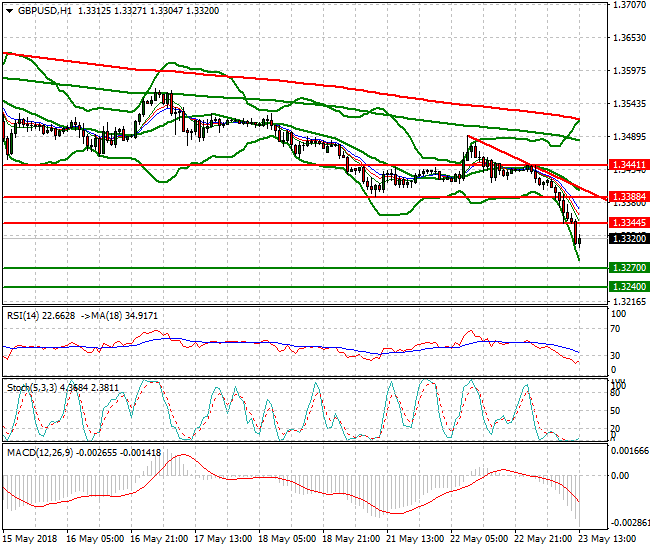Click the green 1.32700 support level label
The width and height of the screenshot is (650, 550).
(629, 268)
